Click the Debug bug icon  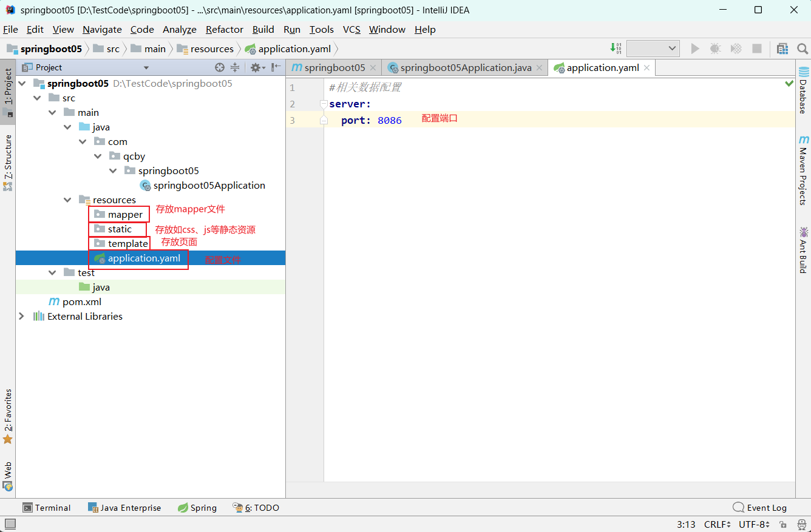coord(715,49)
